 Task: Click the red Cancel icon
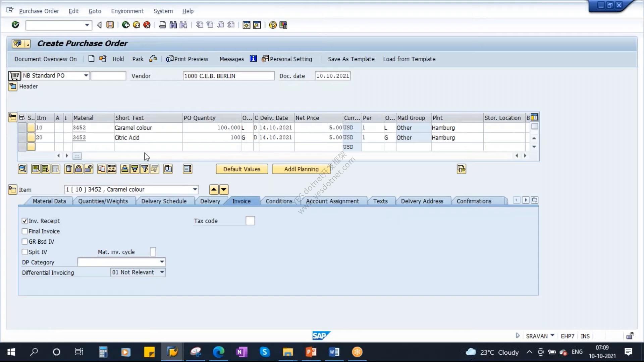[147, 25]
